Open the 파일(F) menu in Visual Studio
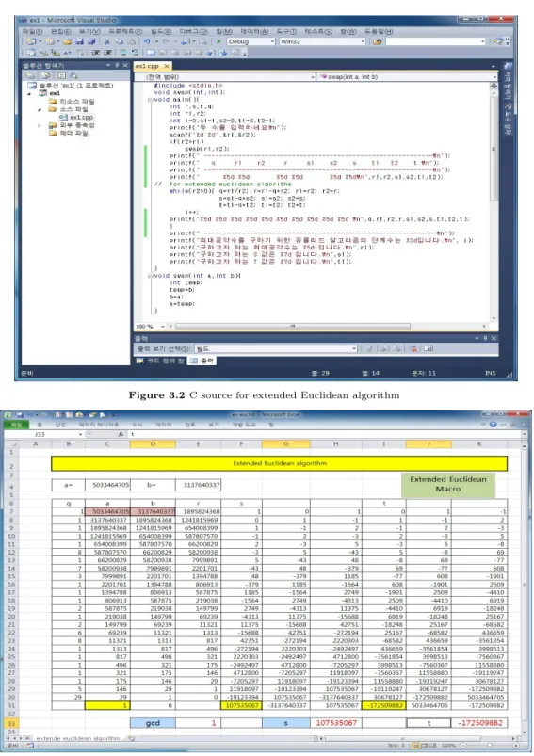Image resolution: width=534 pixels, height=756 pixels. (x=32, y=31)
